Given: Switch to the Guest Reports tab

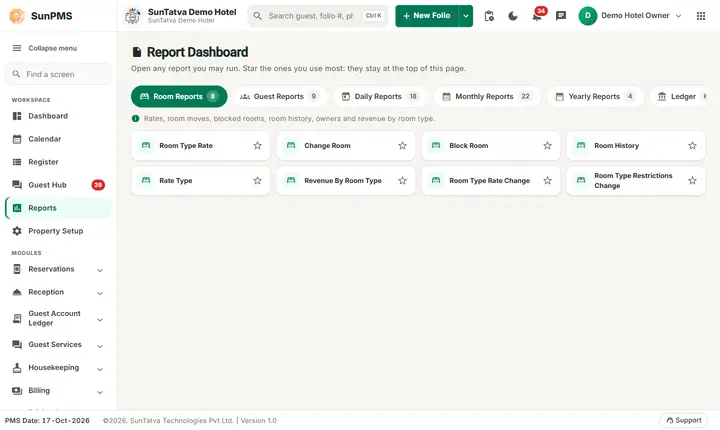Looking at the screenshot, I should point(280,96).
